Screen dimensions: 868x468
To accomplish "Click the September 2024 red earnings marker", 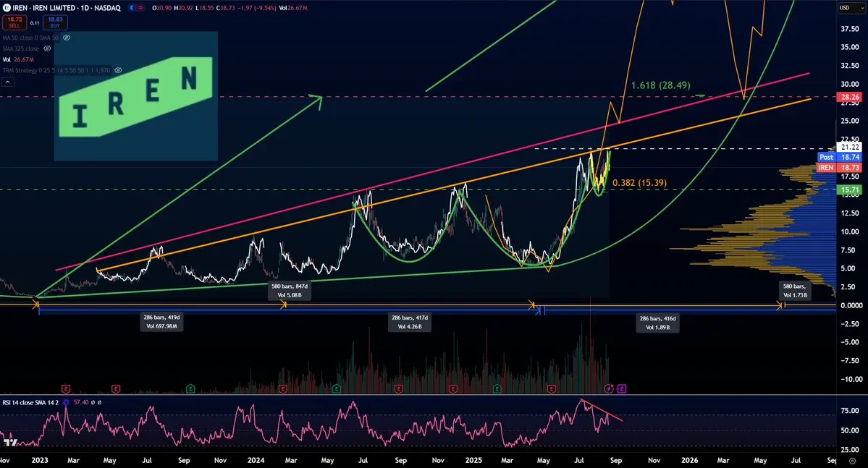I will [x=399, y=389].
